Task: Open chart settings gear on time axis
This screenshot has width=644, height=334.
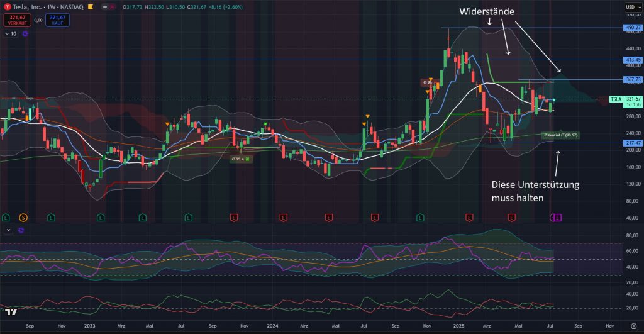Action: (634, 326)
